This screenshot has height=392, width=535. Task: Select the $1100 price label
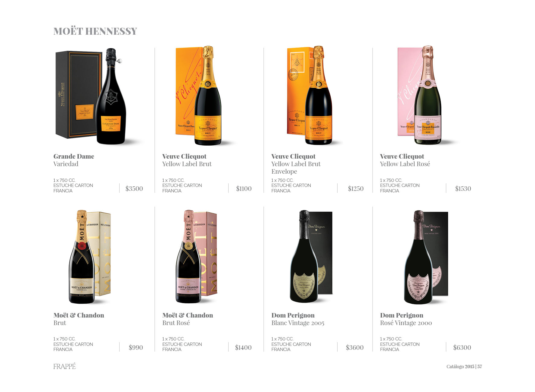tap(244, 189)
